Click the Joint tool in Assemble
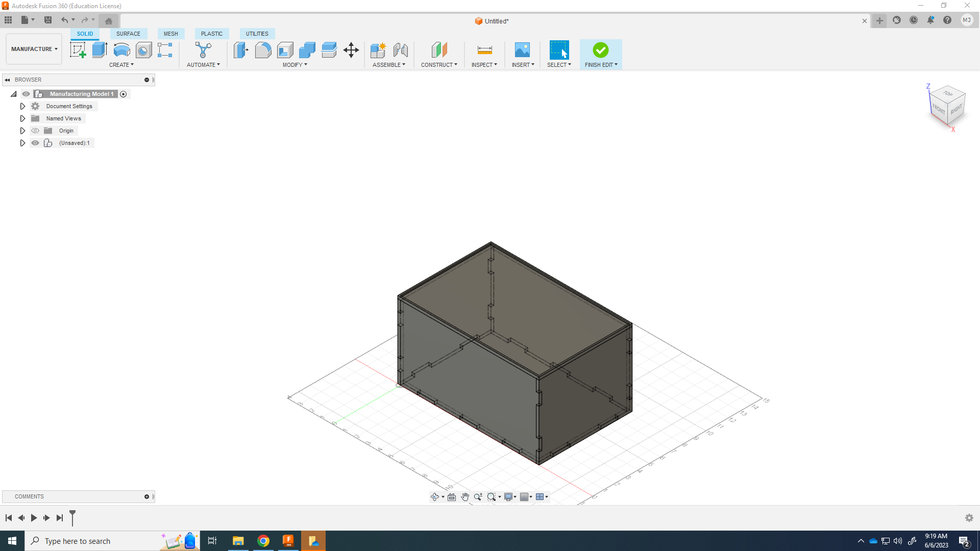The image size is (980, 551). click(401, 50)
